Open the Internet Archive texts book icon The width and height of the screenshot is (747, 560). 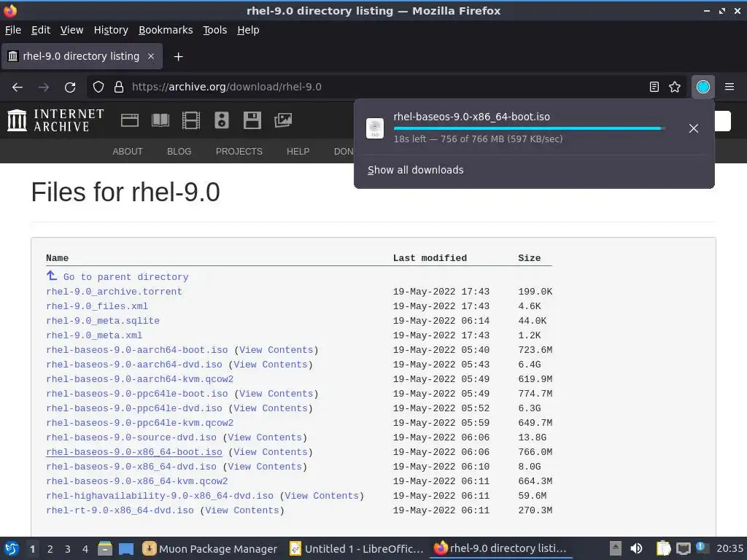point(160,120)
